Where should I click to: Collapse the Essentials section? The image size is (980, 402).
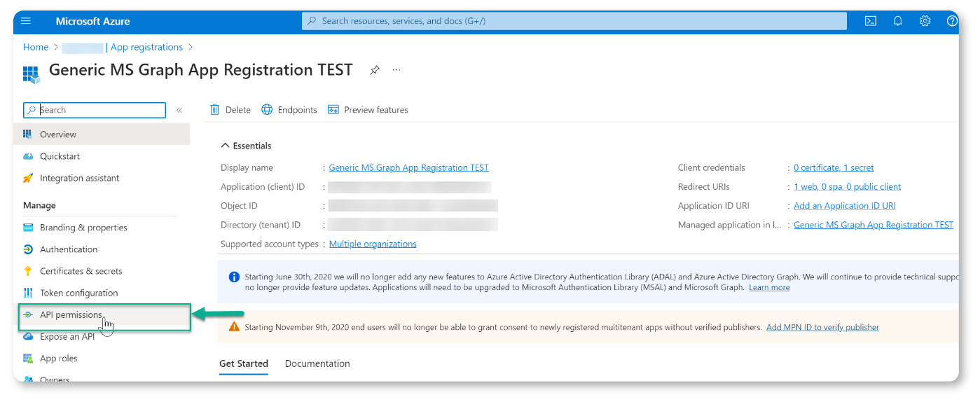point(225,146)
